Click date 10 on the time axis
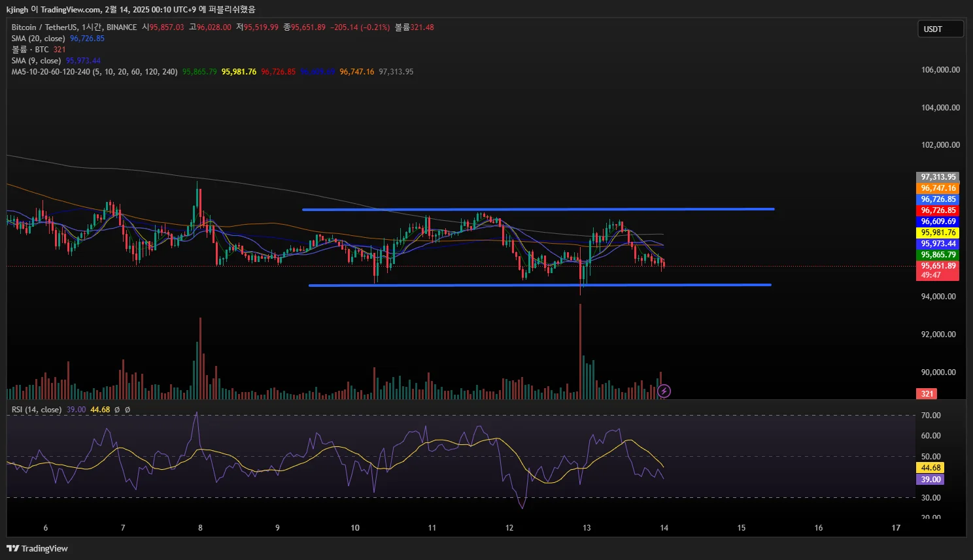 (355, 528)
